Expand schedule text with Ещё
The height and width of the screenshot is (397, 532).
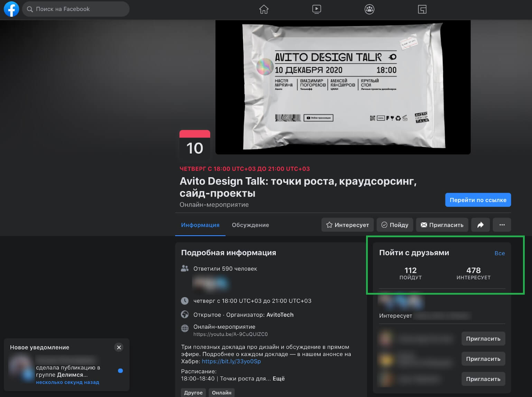pos(279,379)
